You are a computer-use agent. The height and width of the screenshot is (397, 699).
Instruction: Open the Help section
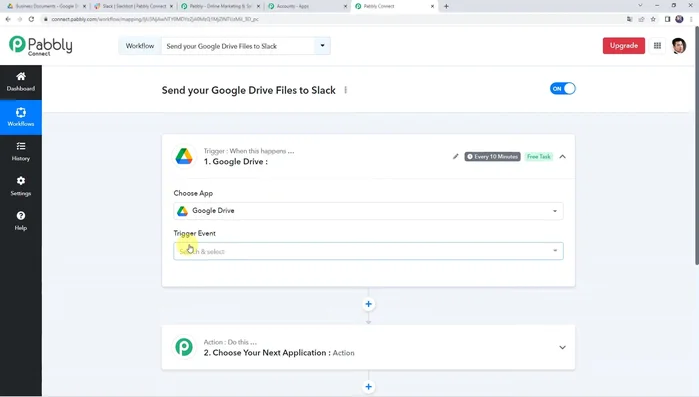point(21,221)
